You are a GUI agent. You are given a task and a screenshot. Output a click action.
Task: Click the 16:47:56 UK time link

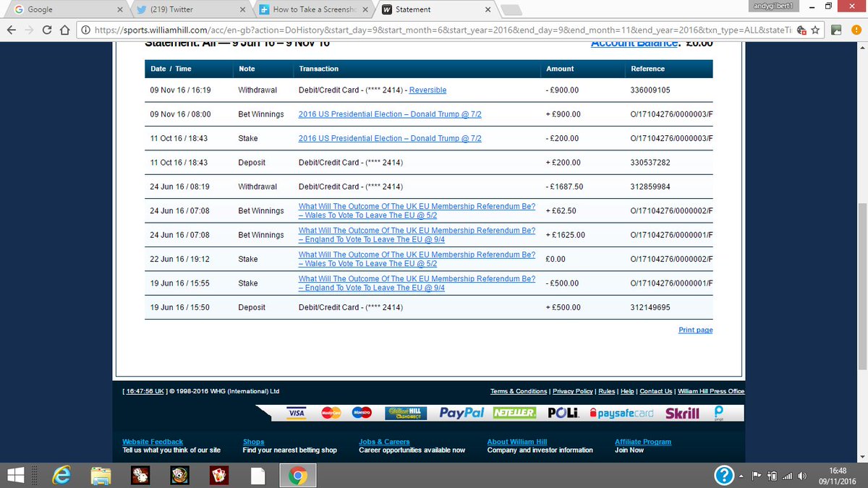pos(144,391)
